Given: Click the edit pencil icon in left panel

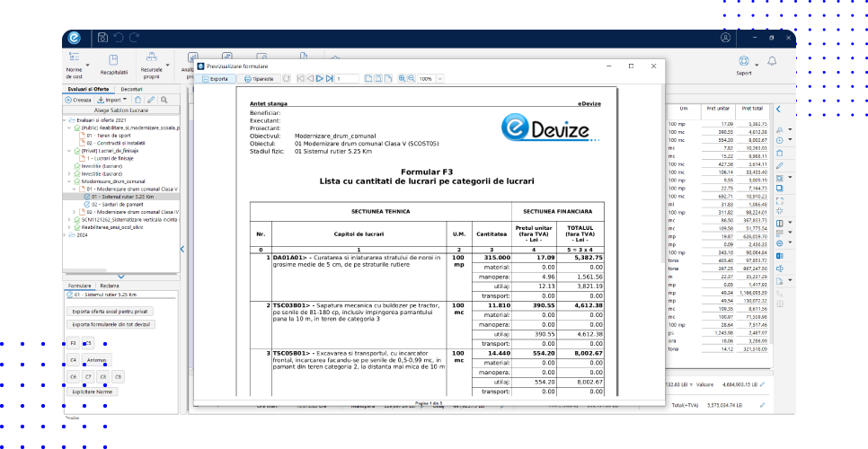Looking at the screenshot, I should click(151, 100).
